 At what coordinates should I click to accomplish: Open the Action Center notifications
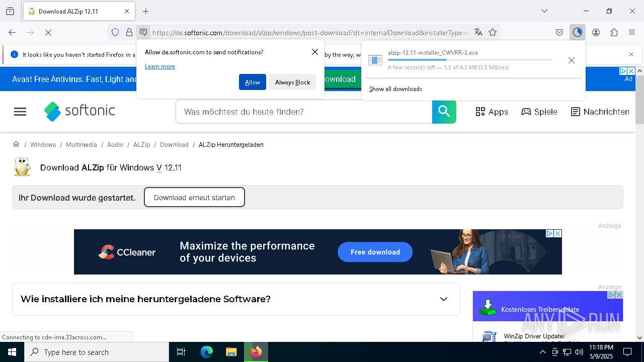pyautogui.click(x=627, y=352)
